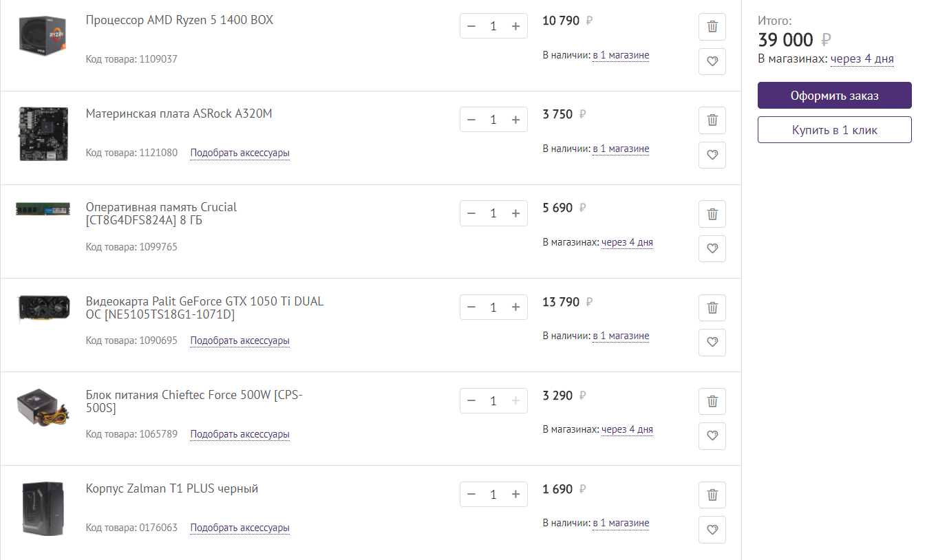The width and height of the screenshot is (927, 560).
Task: Remove Crucial RAM from cart
Action: pyautogui.click(x=712, y=214)
